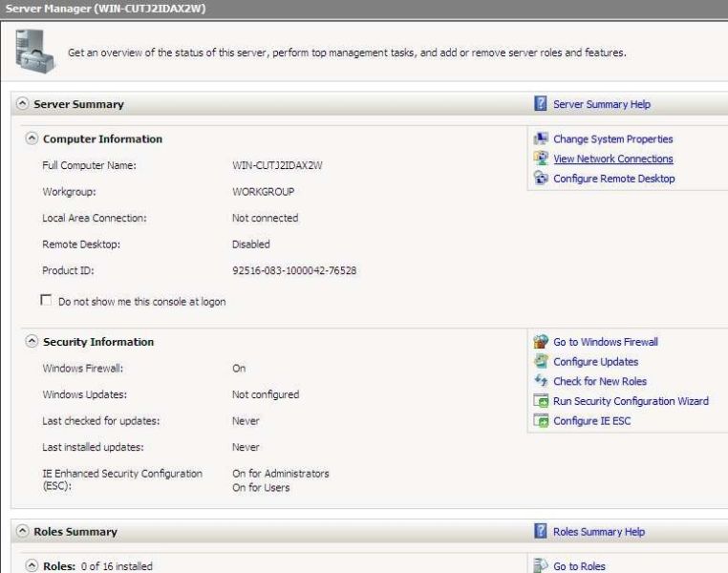This screenshot has width=728, height=573.
Task: Click the Configure IE ESC icon
Action: (x=541, y=420)
